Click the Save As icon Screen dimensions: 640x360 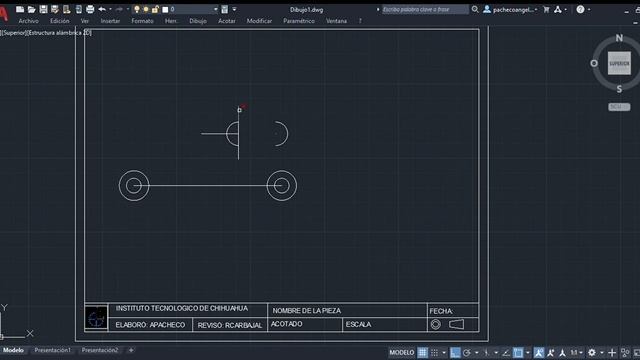tap(55, 9)
